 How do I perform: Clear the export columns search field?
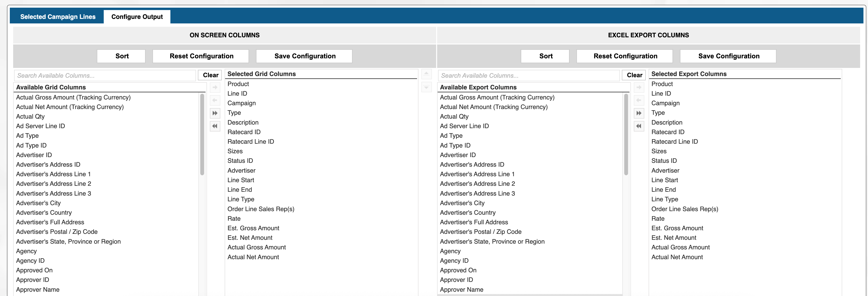(634, 75)
